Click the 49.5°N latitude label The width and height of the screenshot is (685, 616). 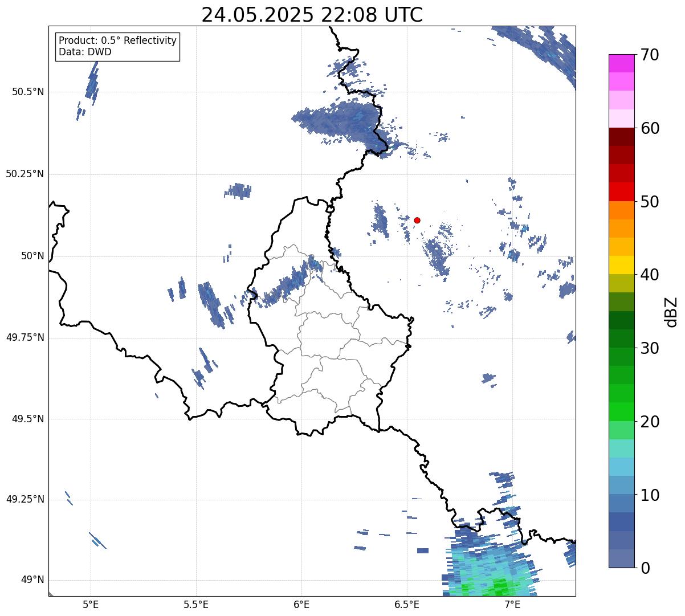[28, 419]
